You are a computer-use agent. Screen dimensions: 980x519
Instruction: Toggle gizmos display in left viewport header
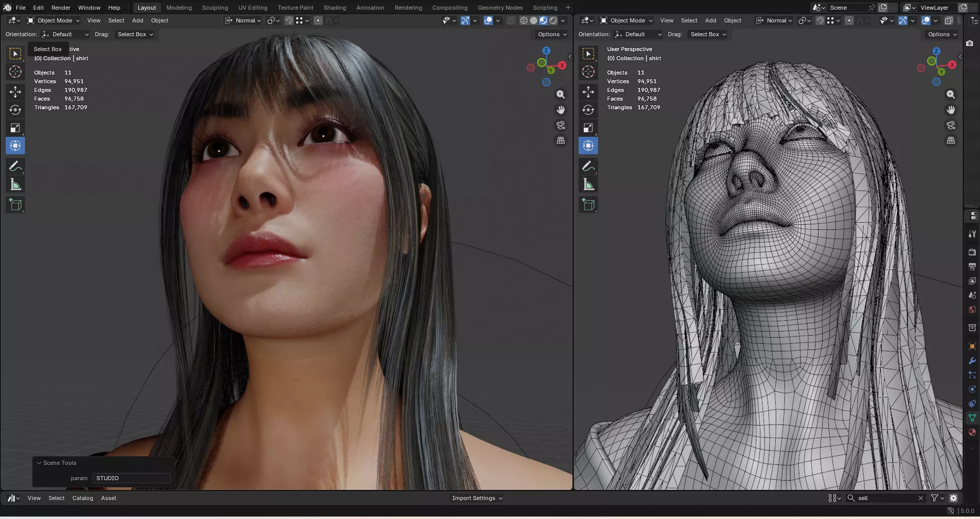pos(465,20)
